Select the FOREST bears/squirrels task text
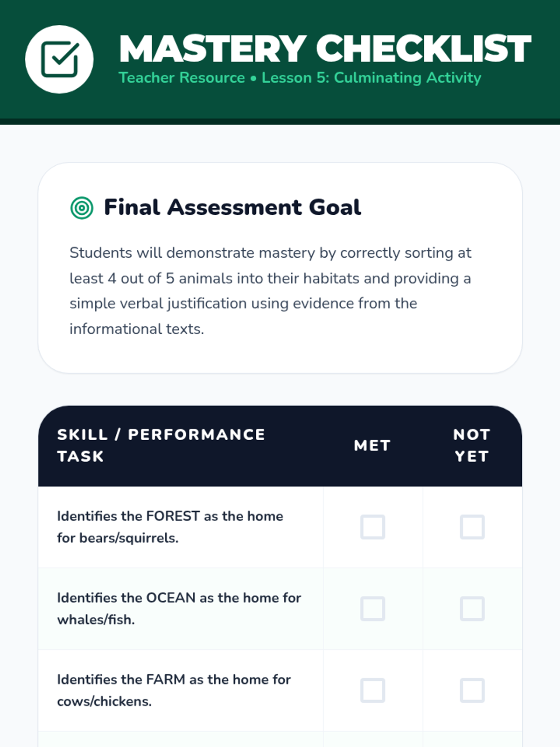Image resolution: width=560 pixels, height=747 pixels. pyautogui.click(x=170, y=527)
